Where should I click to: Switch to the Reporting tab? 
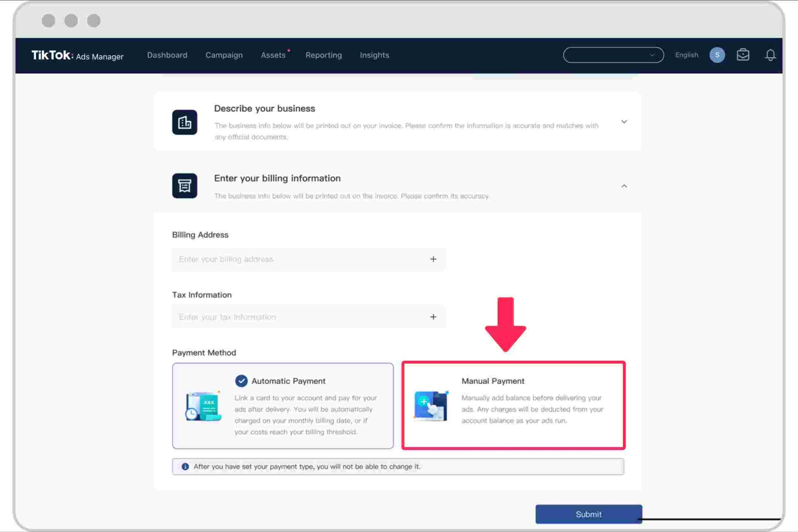[x=323, y=55]
